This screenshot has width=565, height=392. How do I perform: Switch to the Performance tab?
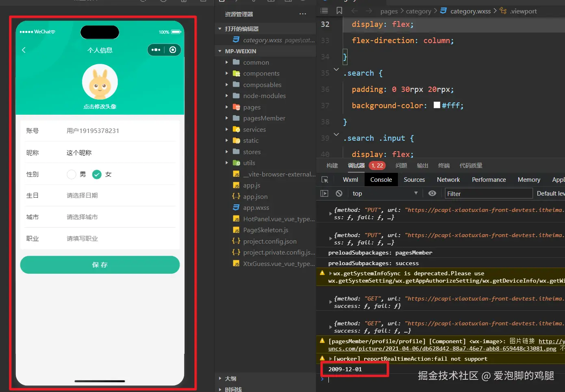pyautogui.click(x=489, y=180)
